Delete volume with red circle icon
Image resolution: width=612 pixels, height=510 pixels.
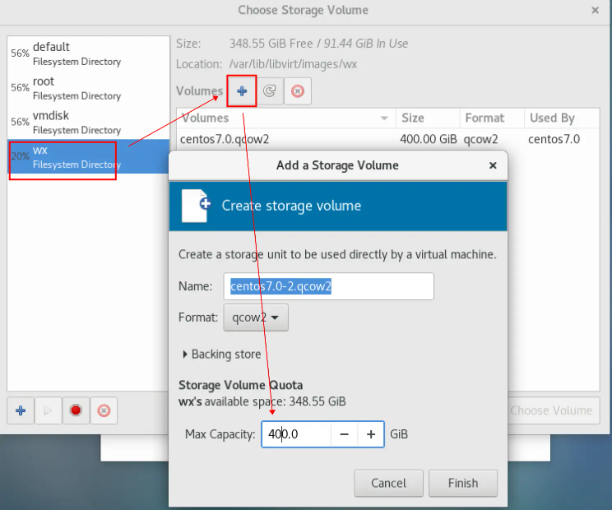[298, 91]
